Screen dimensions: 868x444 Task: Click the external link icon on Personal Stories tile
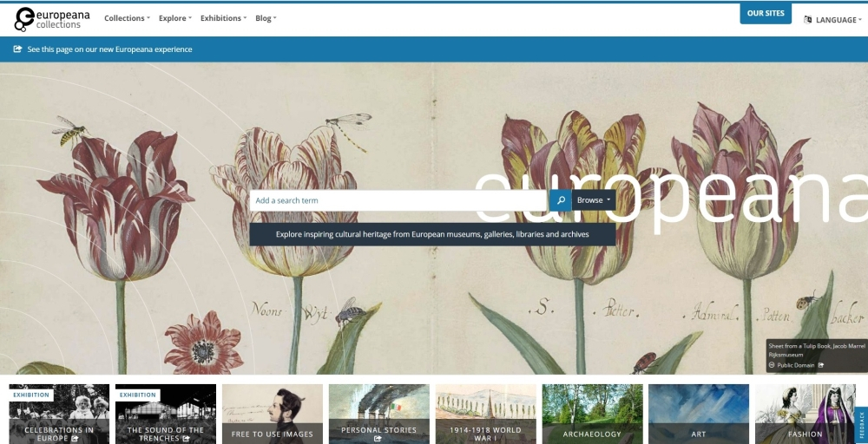click(378, 439)
